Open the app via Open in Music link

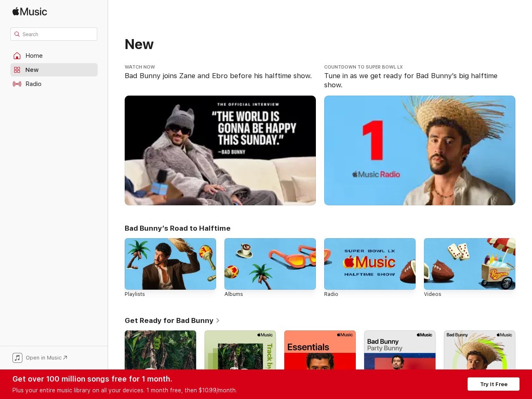tap(44, 357)
